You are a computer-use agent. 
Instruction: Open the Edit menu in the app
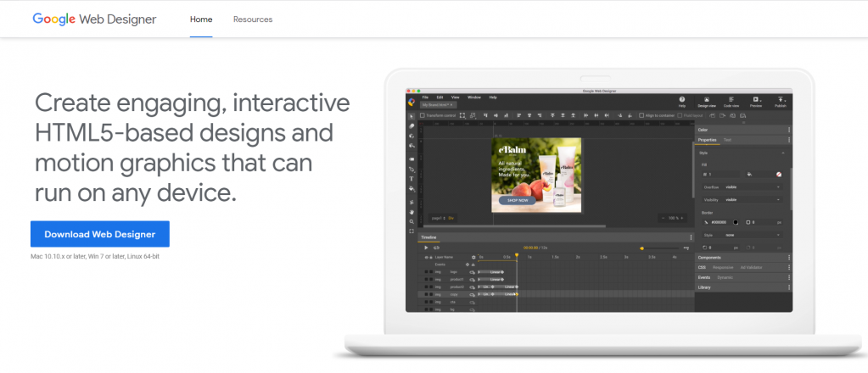(440, 97)
